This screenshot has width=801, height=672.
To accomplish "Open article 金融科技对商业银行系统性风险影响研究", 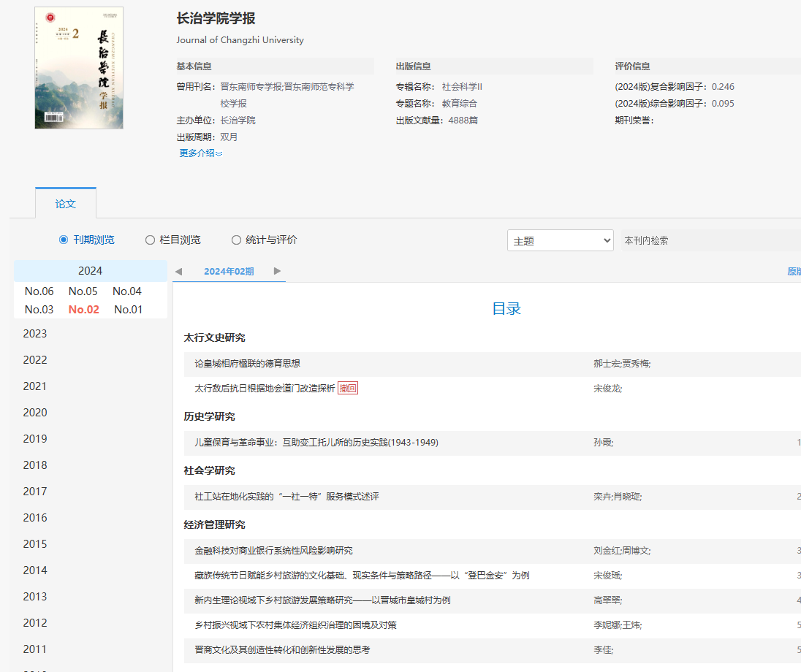I will point(273,551).
